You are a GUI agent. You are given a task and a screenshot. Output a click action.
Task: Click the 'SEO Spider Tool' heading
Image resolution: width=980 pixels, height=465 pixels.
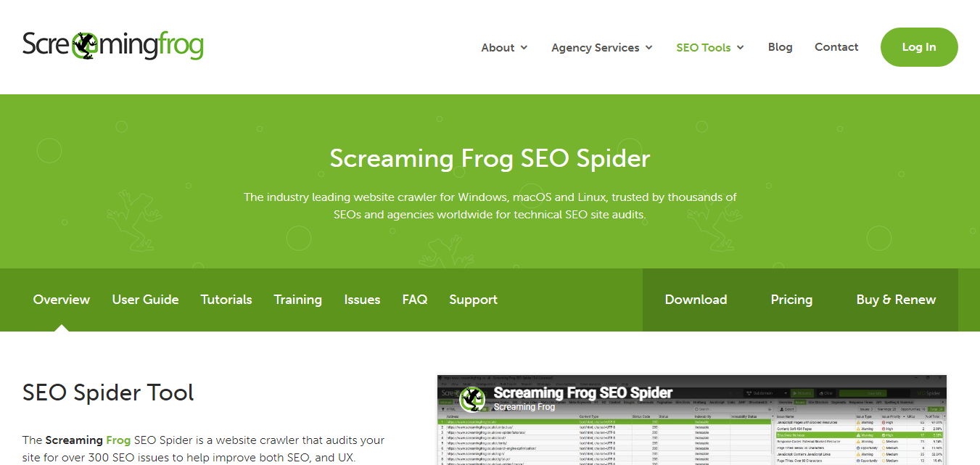[108, 393]
